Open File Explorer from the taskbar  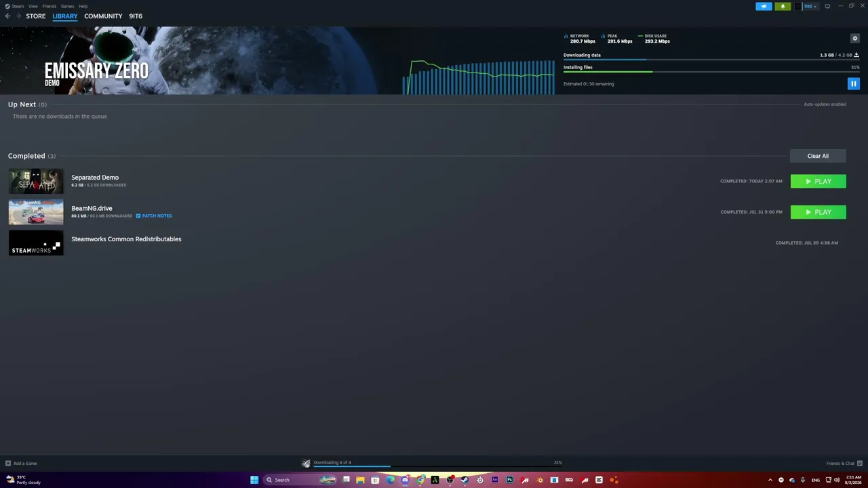(360, 480)
